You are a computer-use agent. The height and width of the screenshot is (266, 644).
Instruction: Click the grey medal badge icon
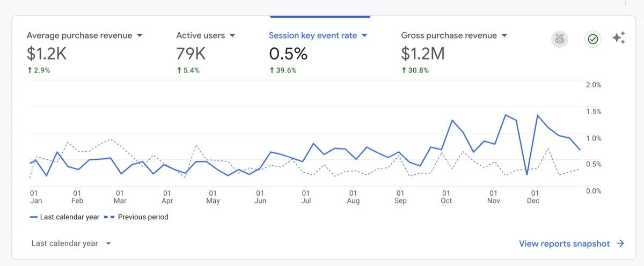point(560,39)
